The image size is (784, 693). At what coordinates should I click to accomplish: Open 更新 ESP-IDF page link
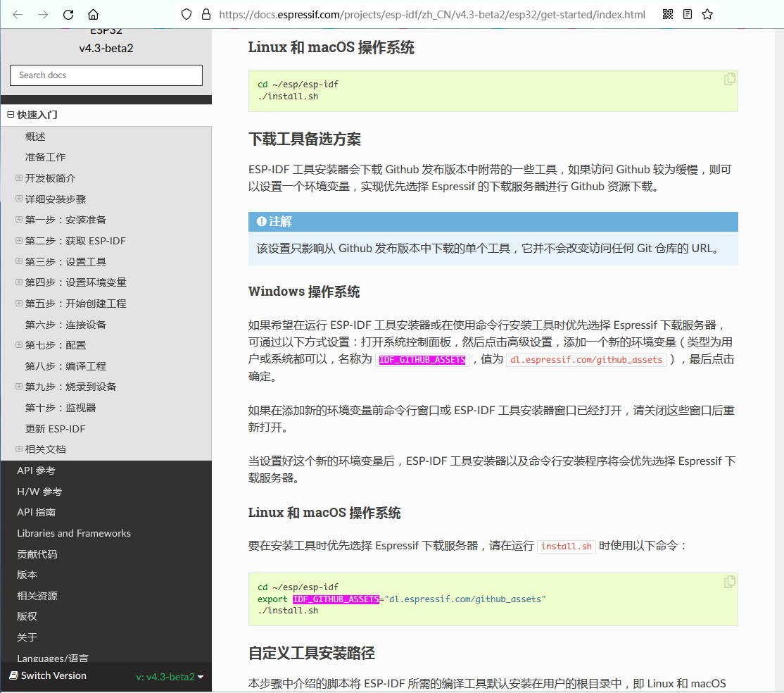pyautogui.click(x=55, y=429)
